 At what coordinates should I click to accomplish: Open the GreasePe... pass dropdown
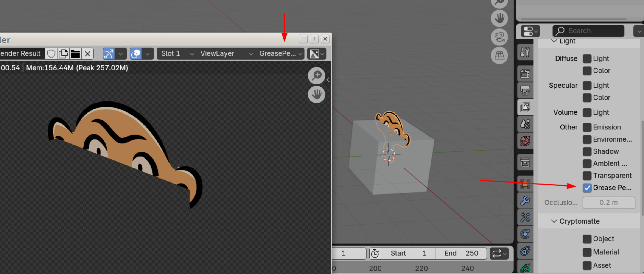pyautogui.click(x=281, y=54)
